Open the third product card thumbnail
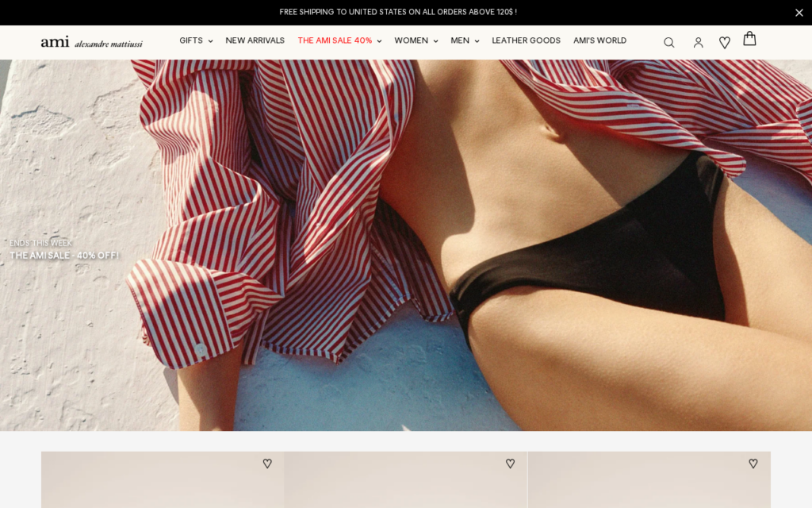This screenshot has width=812, height=508. (649, 479)
